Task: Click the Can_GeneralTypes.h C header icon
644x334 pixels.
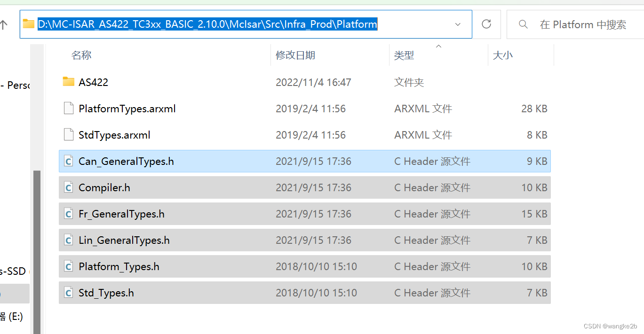Action: (x=69, y=161)
